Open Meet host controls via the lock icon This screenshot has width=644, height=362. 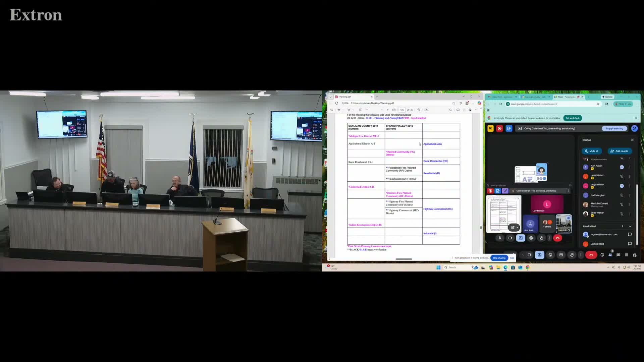click(x=634, y=255)
